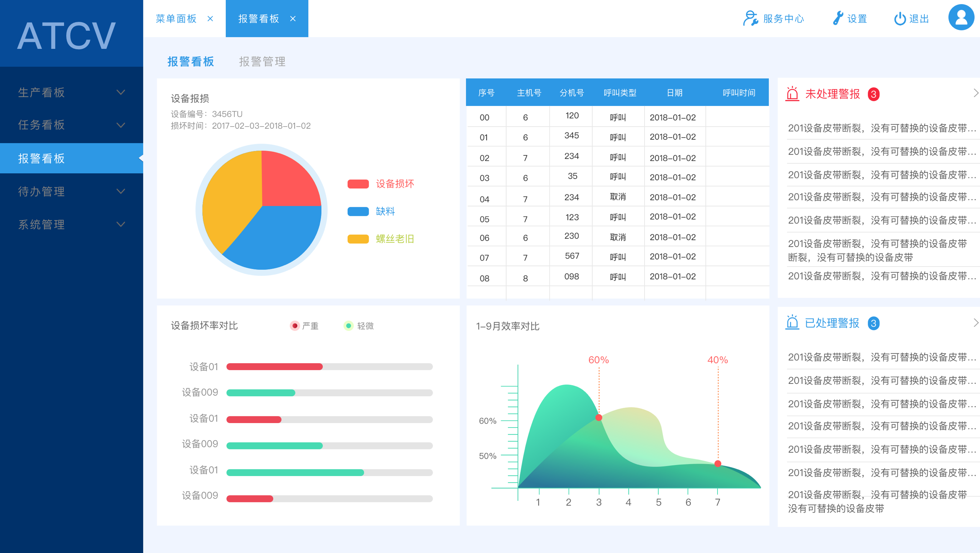980x553 pixels.
Task: Toggle the 轻微 legend indicator
Action: [348, 326]
